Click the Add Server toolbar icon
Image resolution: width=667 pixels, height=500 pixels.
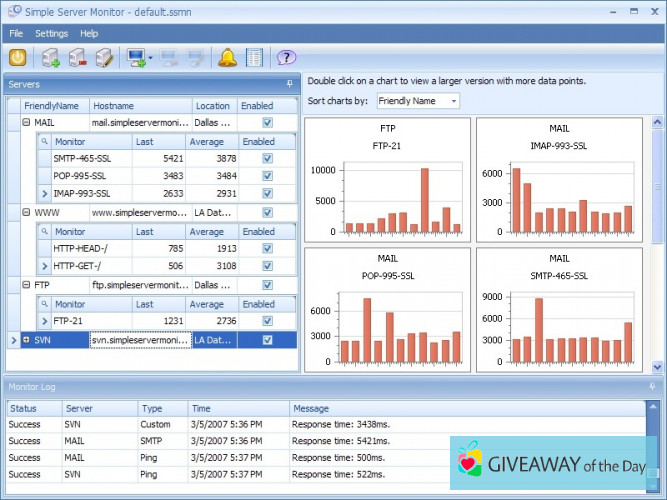point(51,58)
